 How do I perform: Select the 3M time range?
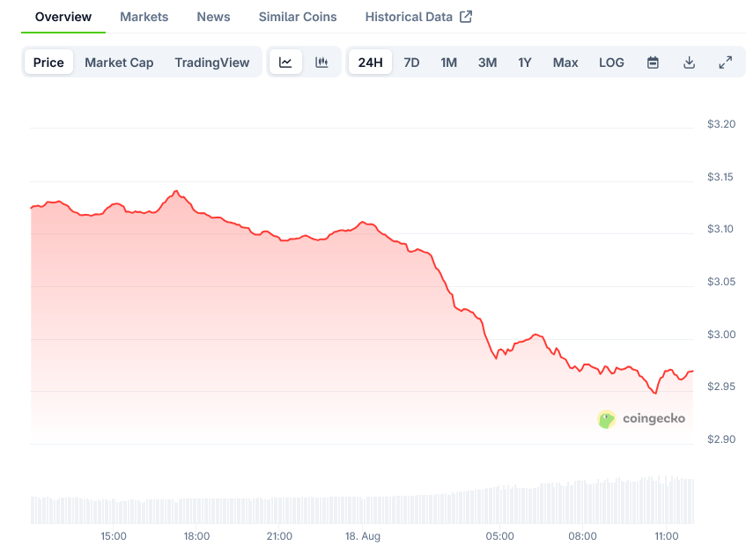[x=488, y=63]
